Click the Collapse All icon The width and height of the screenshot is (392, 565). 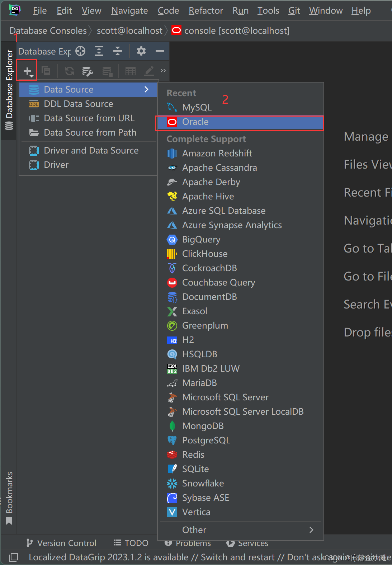118,51
